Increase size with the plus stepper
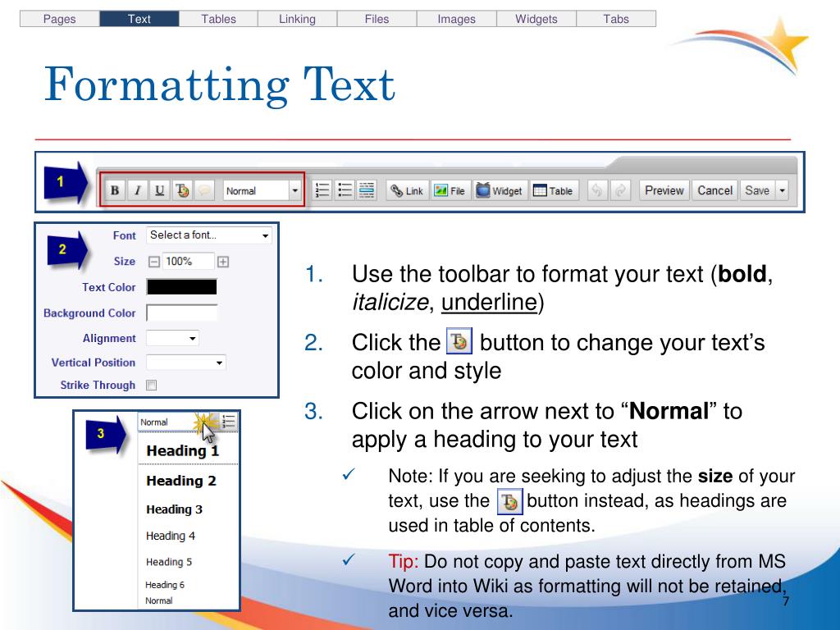This screenshot has width=840, height=630. click(223, 262)
